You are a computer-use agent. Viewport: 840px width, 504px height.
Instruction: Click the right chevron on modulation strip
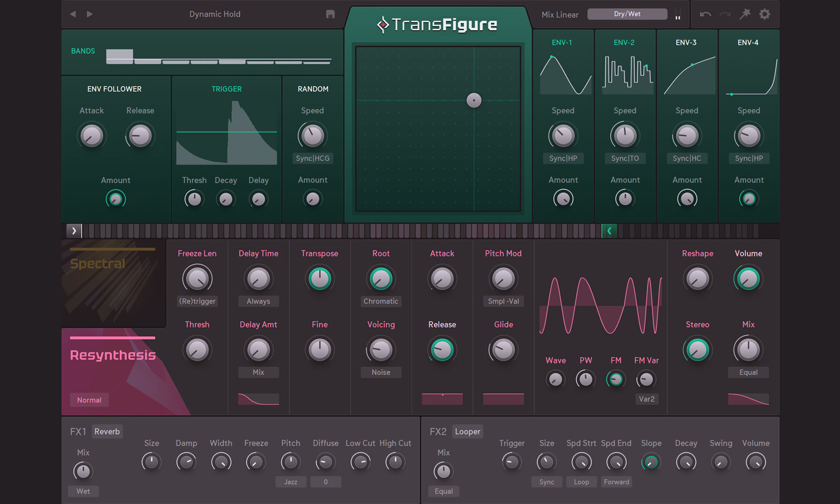click(x=74, y=231)
